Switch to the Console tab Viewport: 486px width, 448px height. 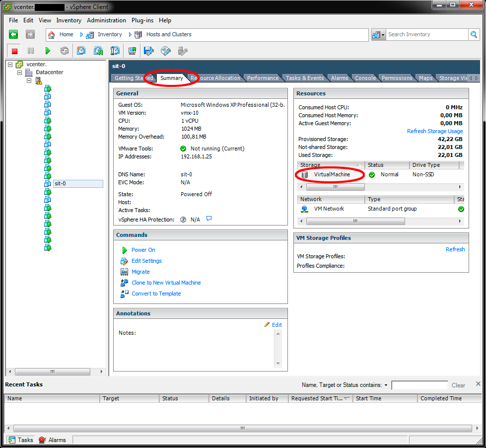[x=365, y=78]
